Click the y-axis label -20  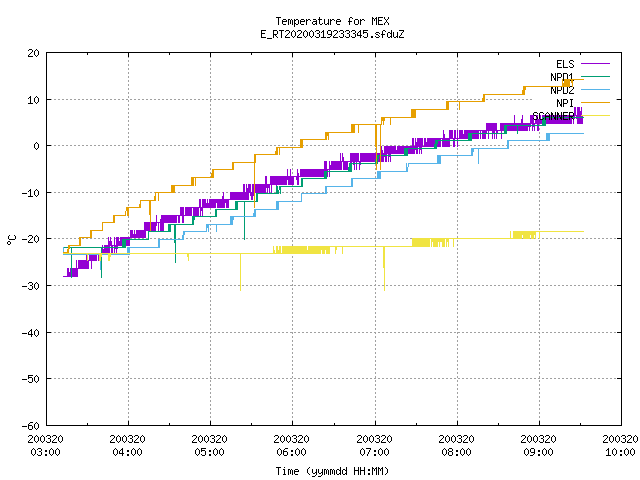pos(30,239)
